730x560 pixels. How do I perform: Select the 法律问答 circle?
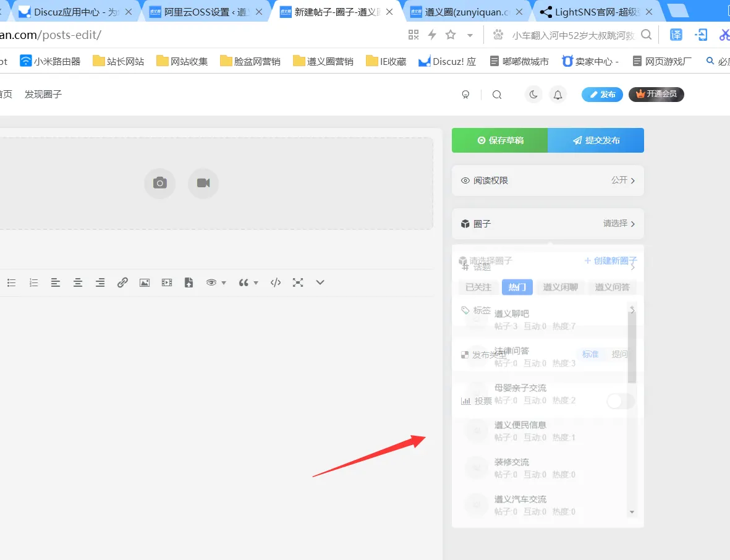(542, 357)
